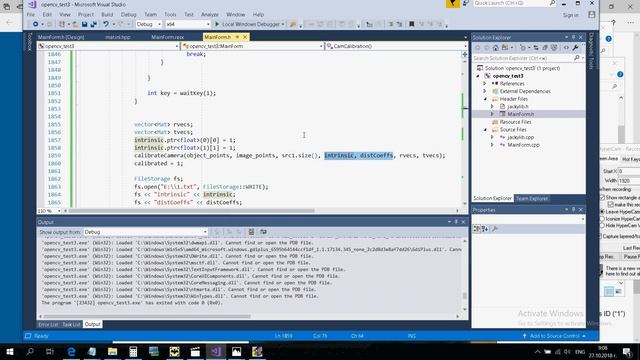
Task: Click Clear All icon in Output toolbar
Action: click(x=251, y=232)
